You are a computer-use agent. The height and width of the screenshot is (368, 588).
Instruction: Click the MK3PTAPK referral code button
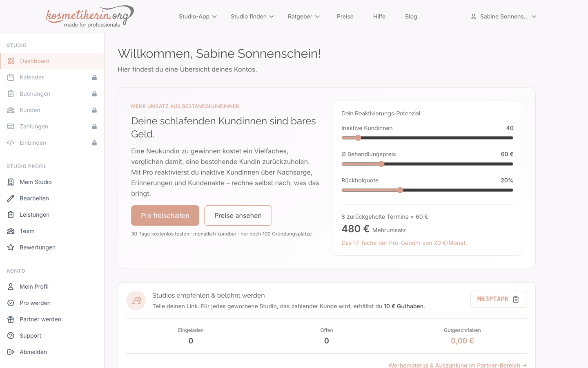pyautogui.click(x=499, y=299)
